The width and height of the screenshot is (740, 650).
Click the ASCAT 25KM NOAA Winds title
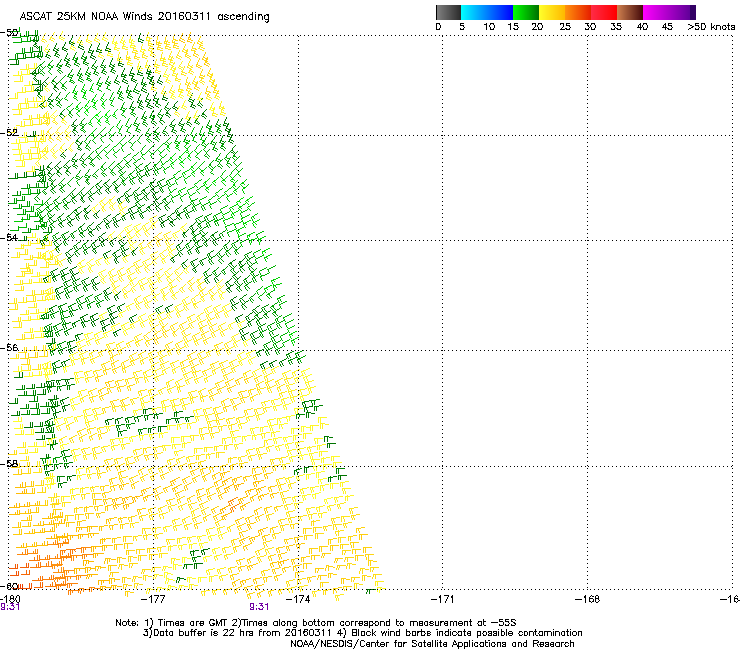click(x=144, y=17)
